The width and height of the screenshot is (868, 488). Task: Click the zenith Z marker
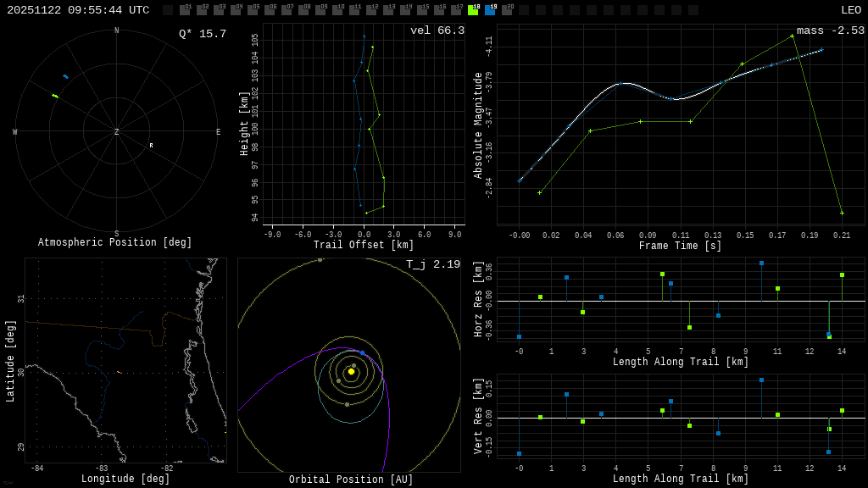click(116, 131)
